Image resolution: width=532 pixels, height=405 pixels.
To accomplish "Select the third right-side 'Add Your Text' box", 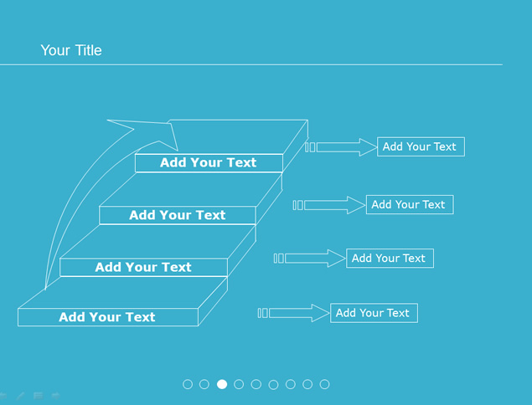I will pos(389,258).
